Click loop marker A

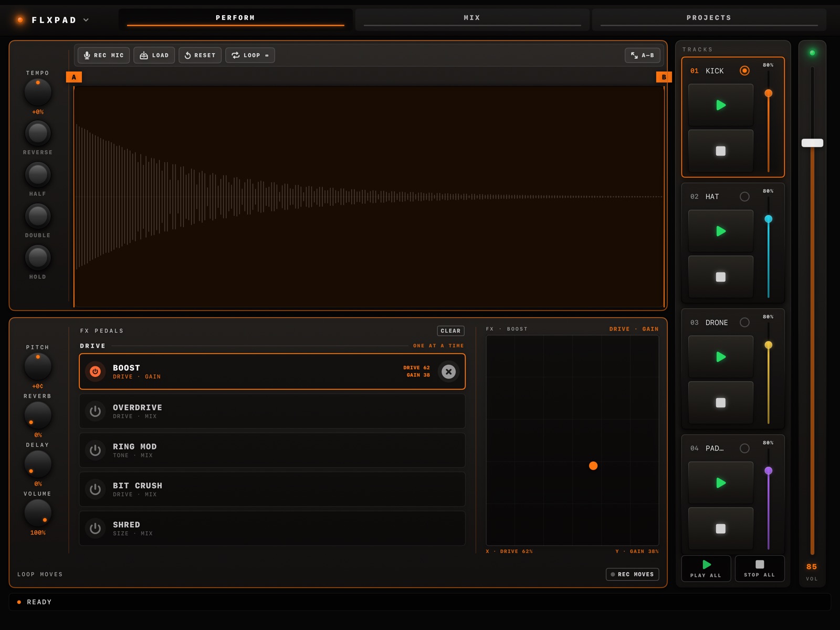click(74, 77)
